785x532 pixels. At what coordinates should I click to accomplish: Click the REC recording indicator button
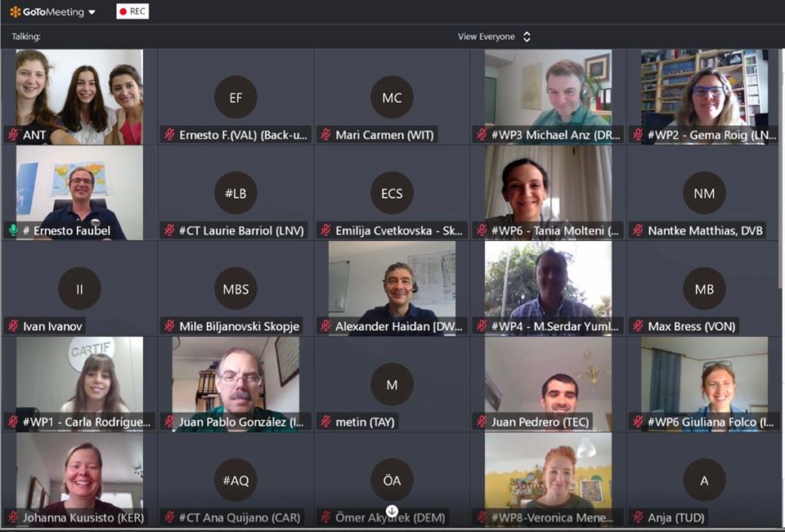[x=132, y=11]
